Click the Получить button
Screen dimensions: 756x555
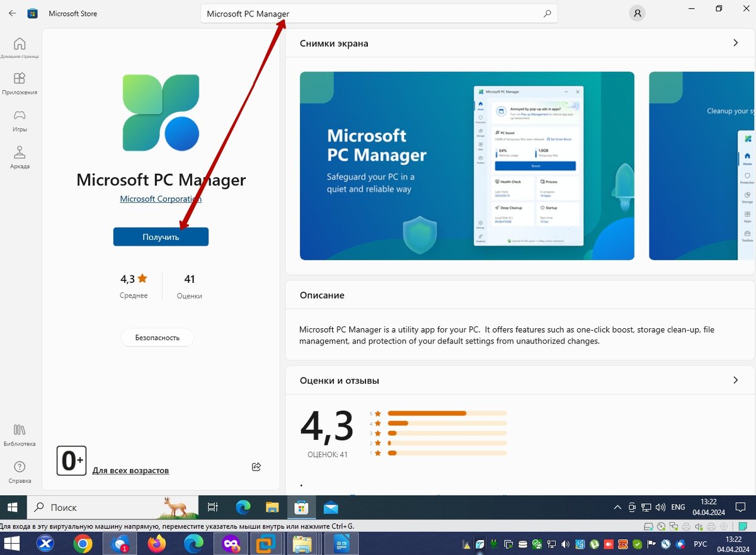[x=161, y=237]
